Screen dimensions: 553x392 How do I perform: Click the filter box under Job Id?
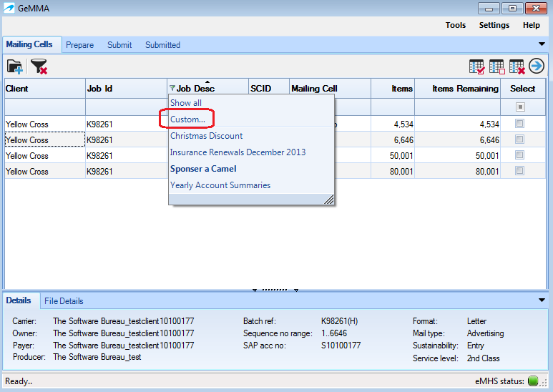coord(126,107)
